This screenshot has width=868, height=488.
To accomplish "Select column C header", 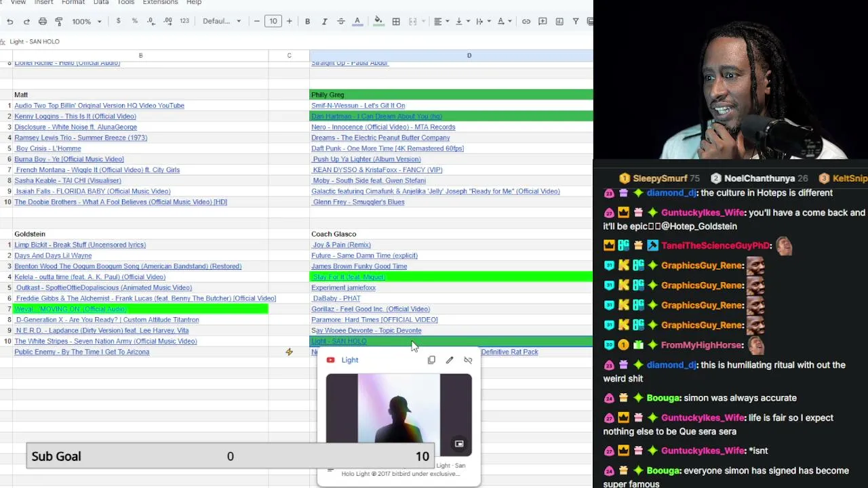I will (289, 56).
